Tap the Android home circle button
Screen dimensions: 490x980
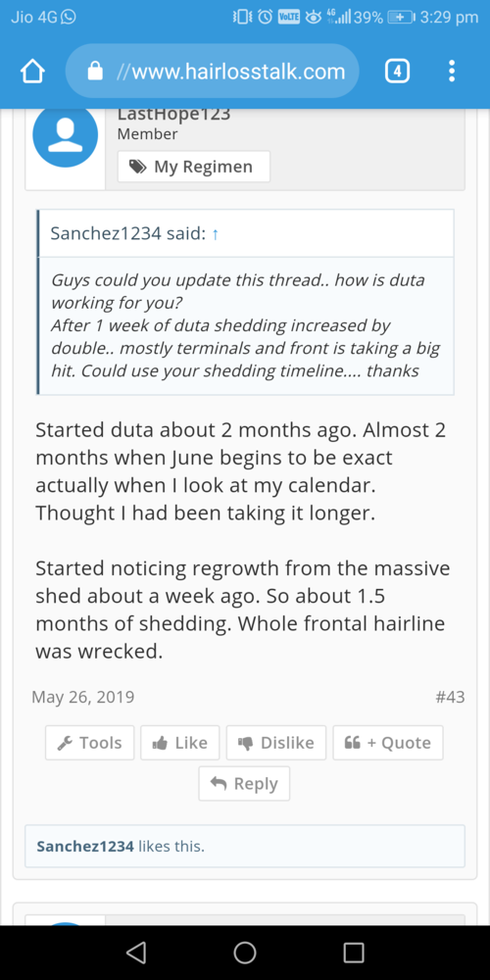point(245,952)
